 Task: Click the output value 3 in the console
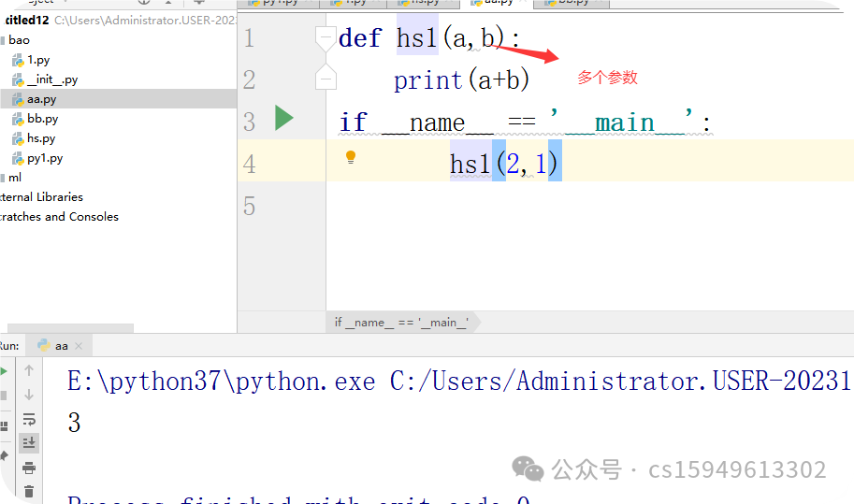click(74, 423)
